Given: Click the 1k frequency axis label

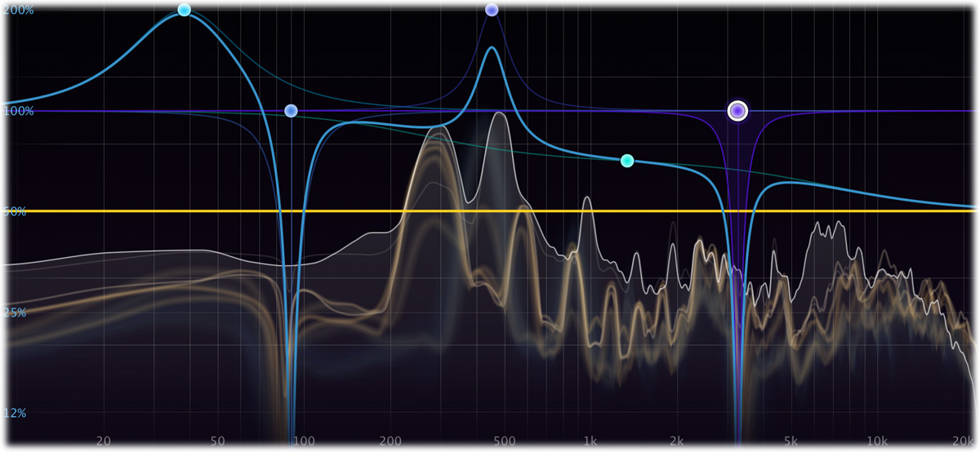Looking at the screenshot, I should click(590, 441).
